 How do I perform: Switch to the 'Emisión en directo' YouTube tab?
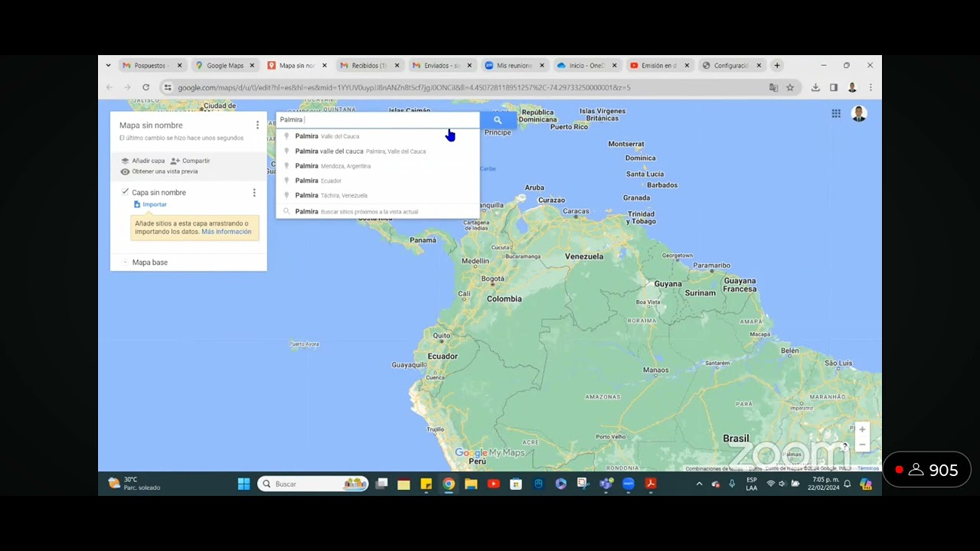click(658, 66)
